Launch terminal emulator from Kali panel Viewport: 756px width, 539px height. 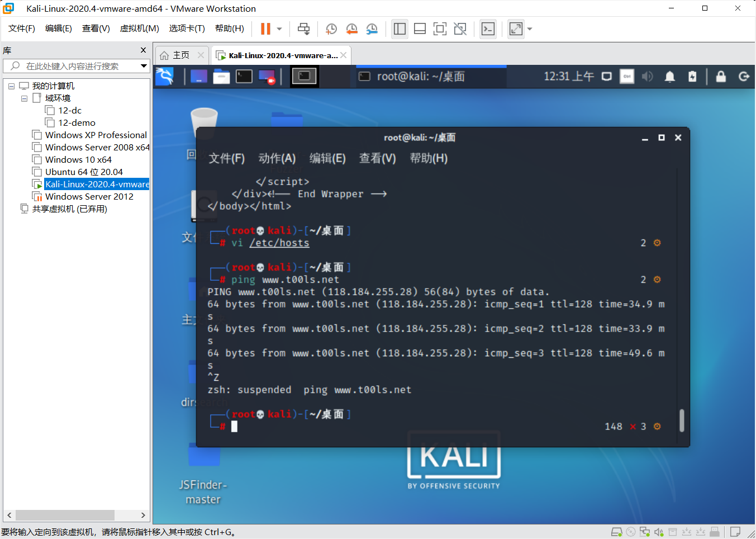coord(244,76)
